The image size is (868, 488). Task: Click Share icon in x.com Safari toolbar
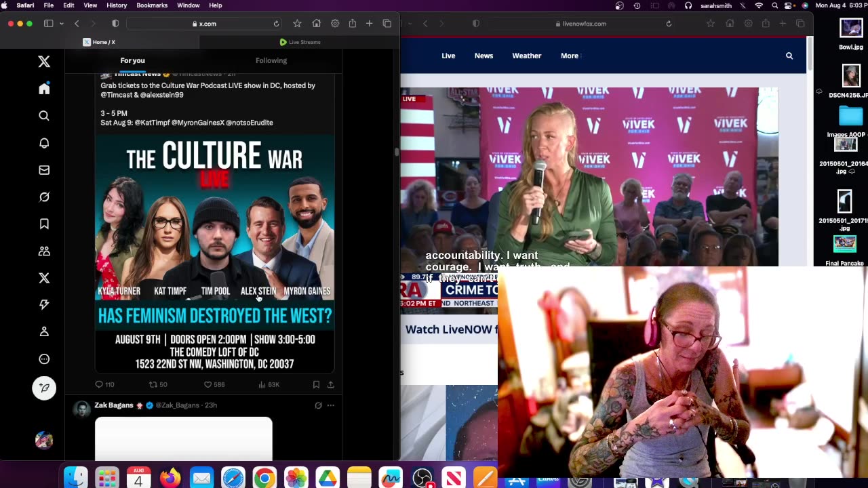tap(353, 24)
